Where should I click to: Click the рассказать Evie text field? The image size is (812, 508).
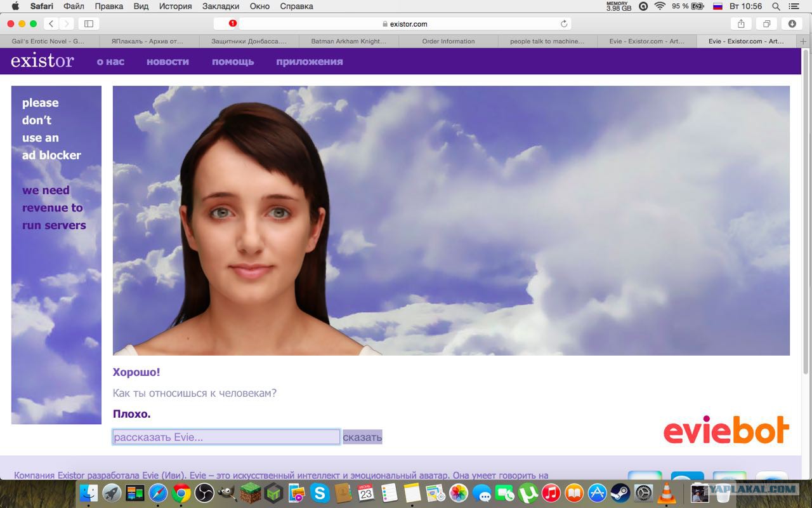[x=226, y=437]
